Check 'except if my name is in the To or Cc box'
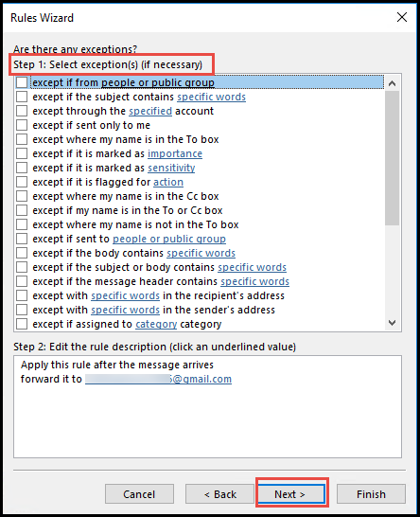This screenshot has height=517, width=420. (22, 210)
